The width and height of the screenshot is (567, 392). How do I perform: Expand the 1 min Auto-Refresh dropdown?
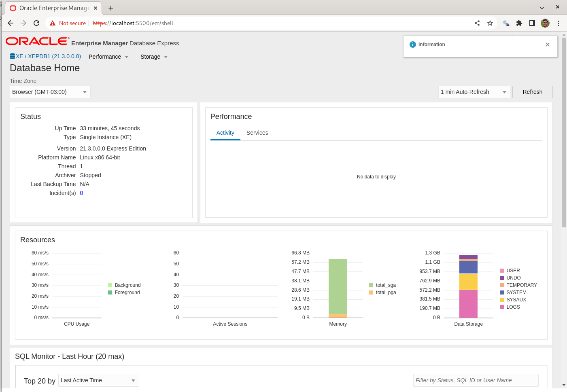click(x=474, y=92)
